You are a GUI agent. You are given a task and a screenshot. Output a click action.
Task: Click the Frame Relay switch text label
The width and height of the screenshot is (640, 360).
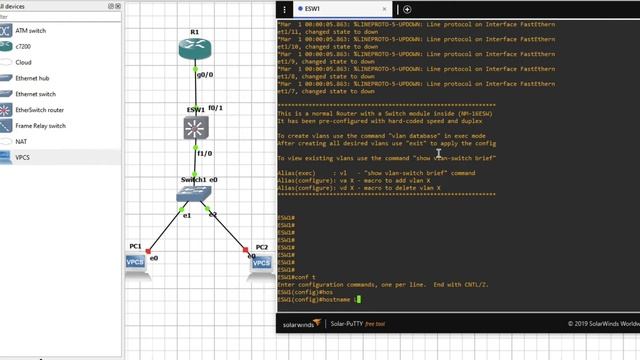[x=40, y=126]
